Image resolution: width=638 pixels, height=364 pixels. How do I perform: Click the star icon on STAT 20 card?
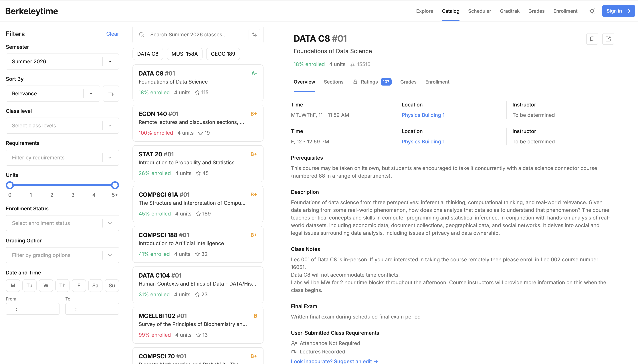[198, 173]
